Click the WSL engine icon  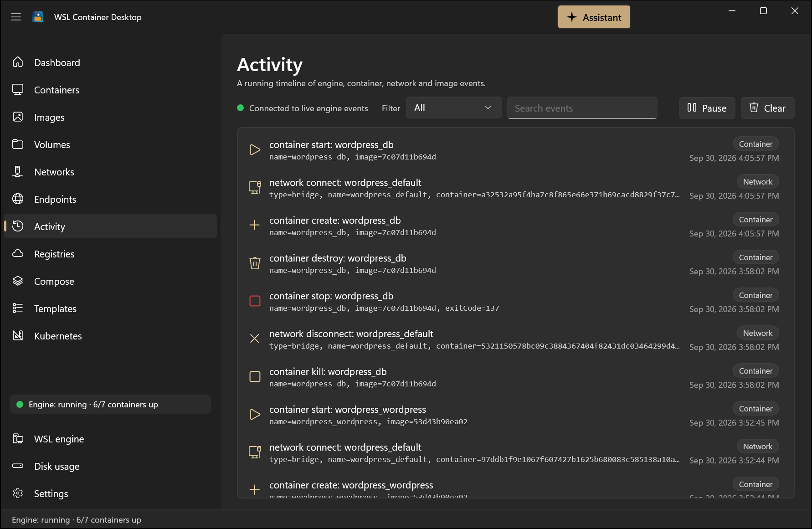18,438
